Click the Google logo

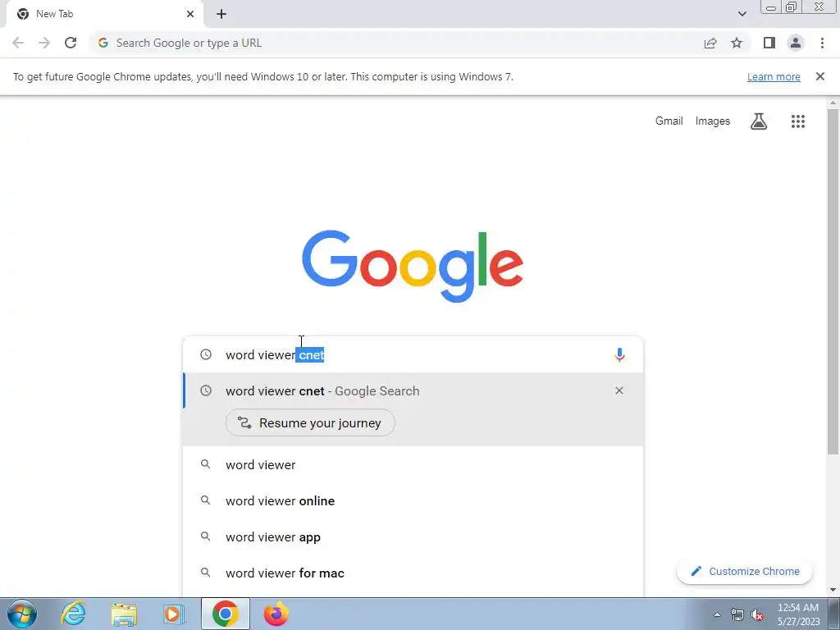(413, 267)
